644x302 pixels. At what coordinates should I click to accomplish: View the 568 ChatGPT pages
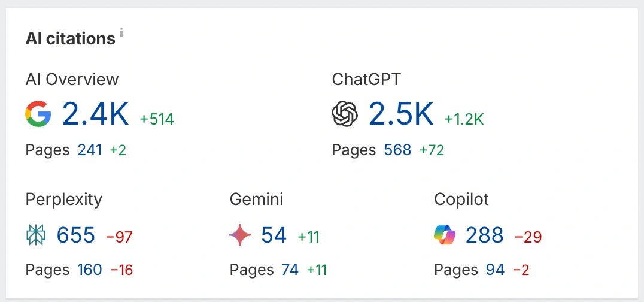point(398,150)
